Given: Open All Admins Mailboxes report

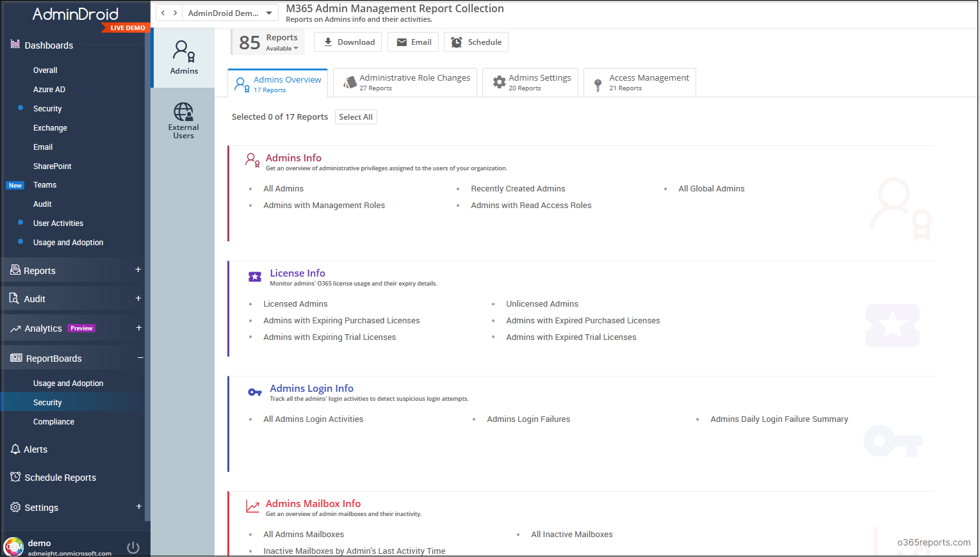Looking at the screenshot, I should (x=304, y=534).
